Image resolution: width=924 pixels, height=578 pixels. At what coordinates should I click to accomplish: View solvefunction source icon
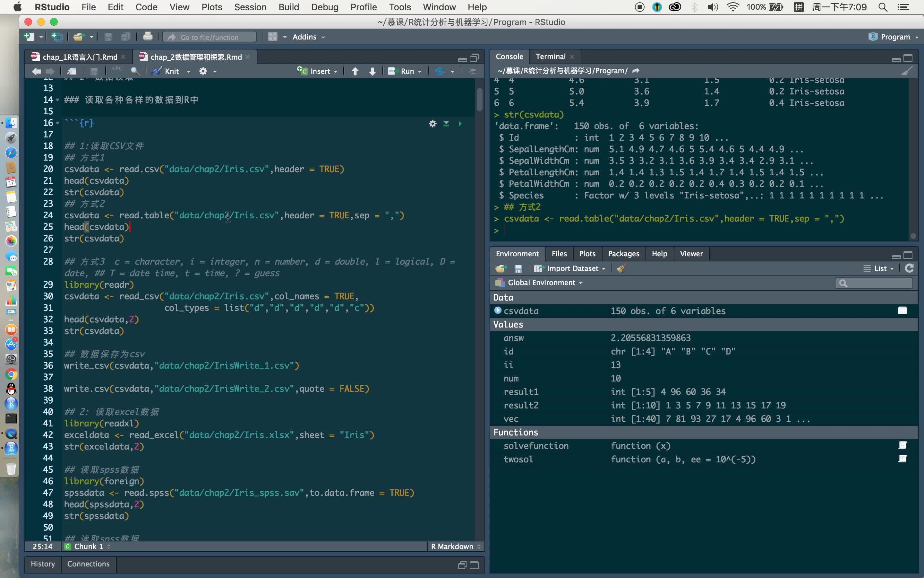903,445
